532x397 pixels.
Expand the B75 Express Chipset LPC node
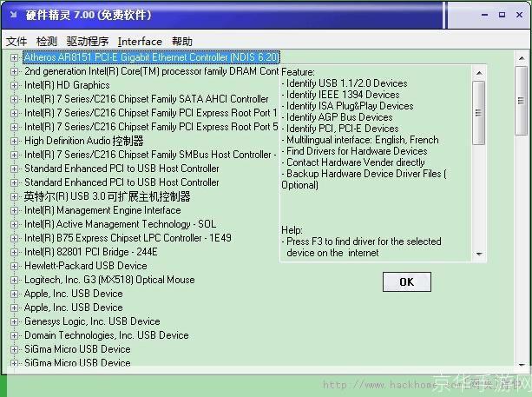coord(14,238)
